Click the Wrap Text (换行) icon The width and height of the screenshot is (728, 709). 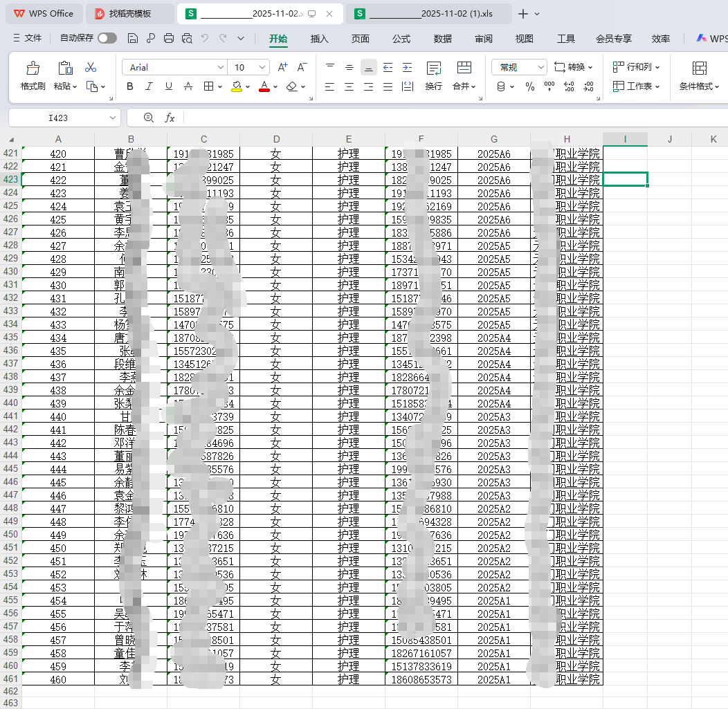pyautogui.click(x=434, y=68)
